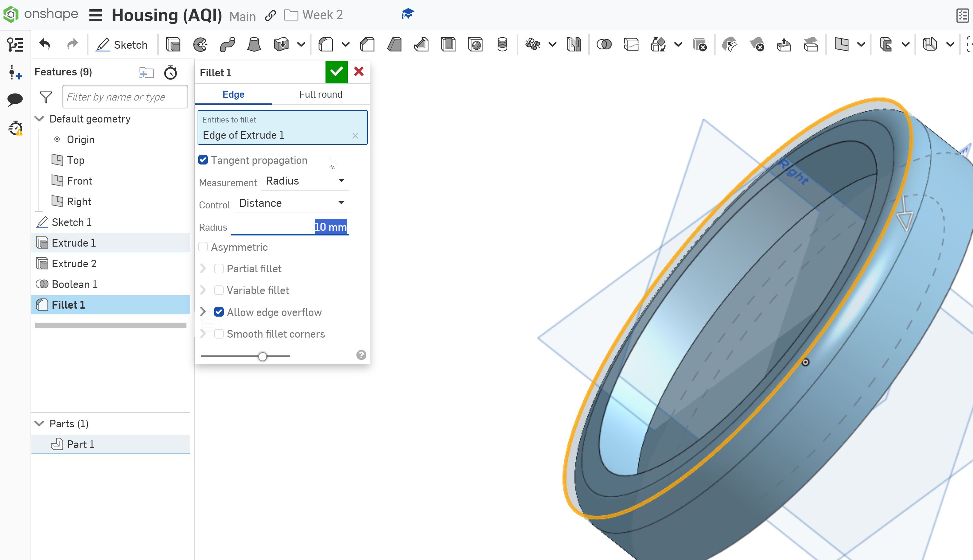Select the Transform tool
Viewport: 973px width, 560px height.
pyautogui.click(x=658, y=44)
